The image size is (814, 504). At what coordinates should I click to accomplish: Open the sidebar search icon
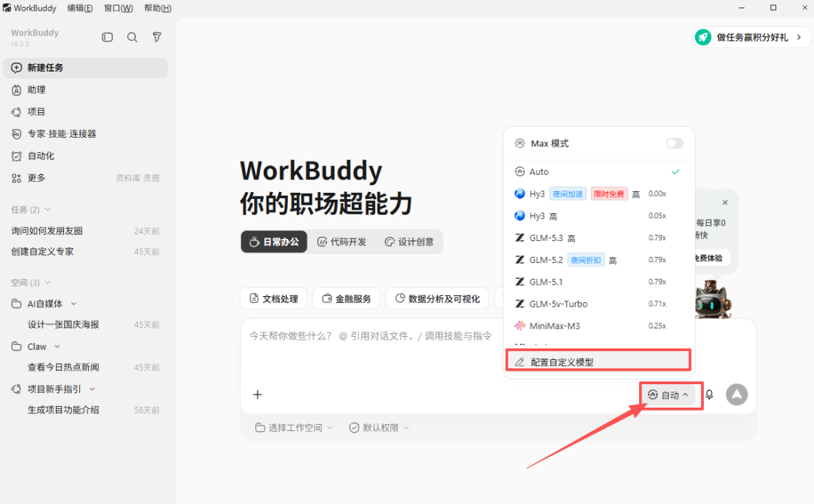(133, 38)
